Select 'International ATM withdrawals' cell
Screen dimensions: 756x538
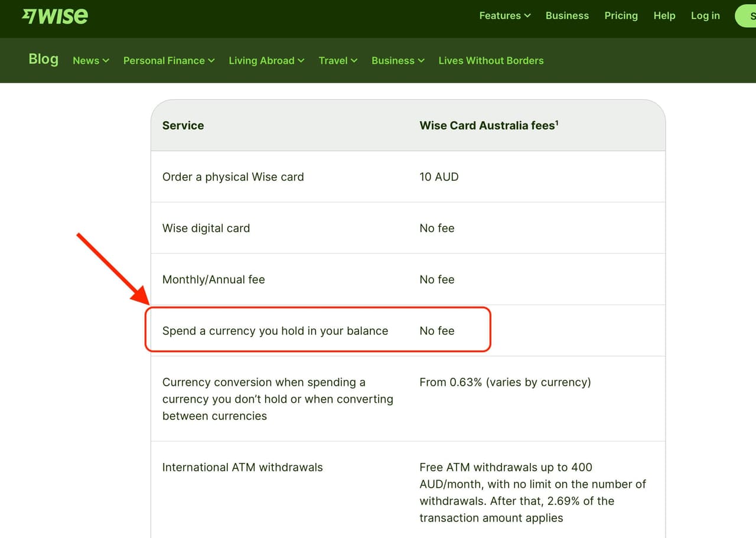click(242, 467)
